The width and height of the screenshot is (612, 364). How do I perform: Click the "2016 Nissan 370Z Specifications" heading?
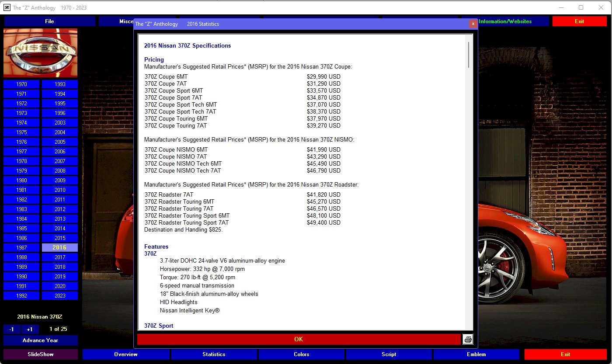188,46
